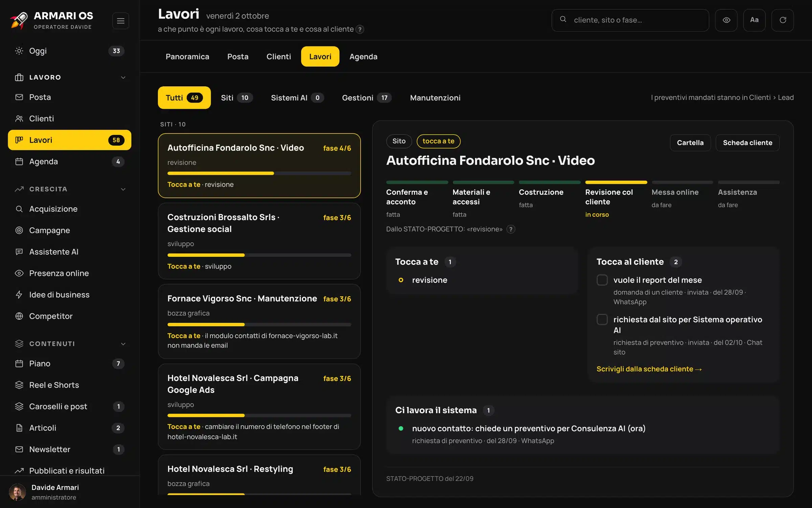This screenshot has height=508, width=812.
Task: Open Clienti people icon in sidebar
Action: (19, 119)
